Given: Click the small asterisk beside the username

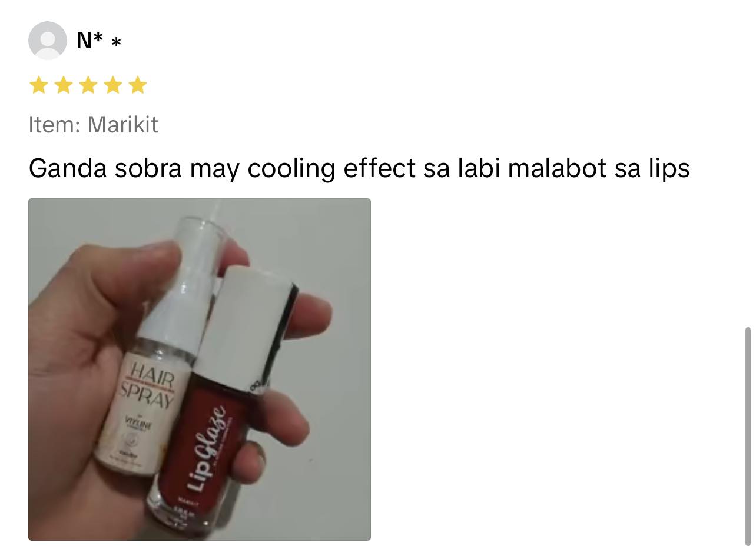Looking at the screenshot, I should [x=117, y=42].
